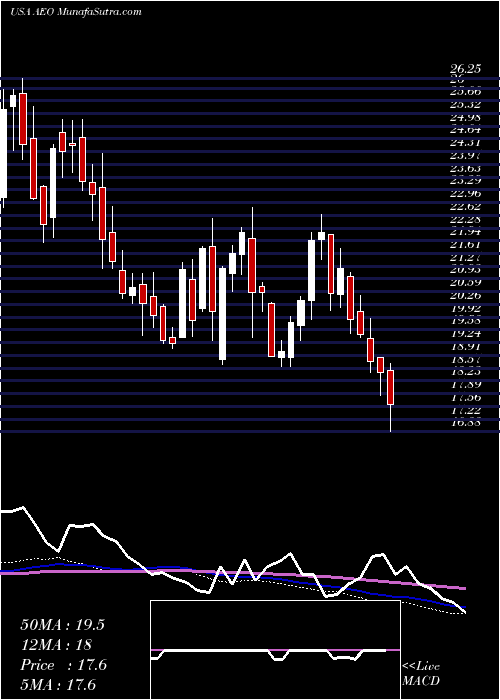The height and width of the screenshot is (700, 500).
Task: Click the 26.25 price axis label
Action: 465,69
